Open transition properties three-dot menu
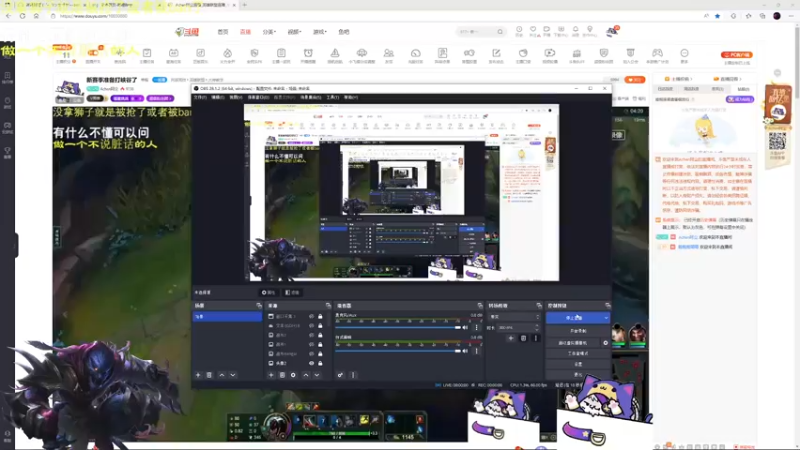 (x=535, y=338)
